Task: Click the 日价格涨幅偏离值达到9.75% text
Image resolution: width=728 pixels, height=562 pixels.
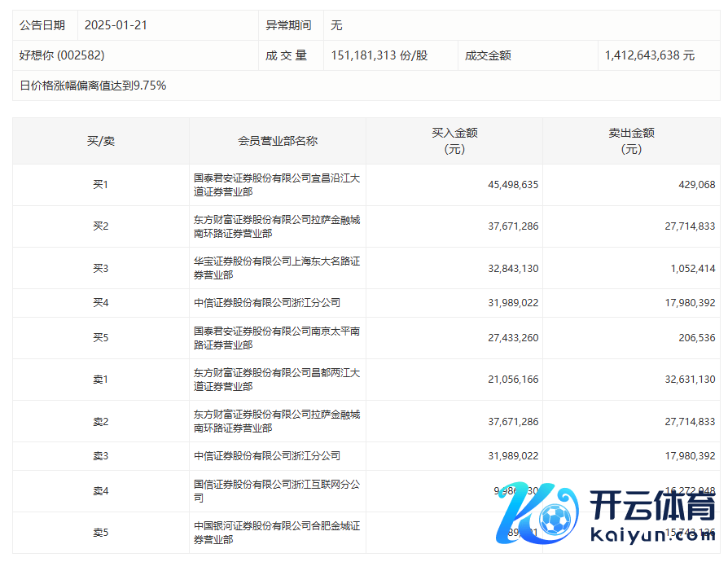Action: point(93,86)
